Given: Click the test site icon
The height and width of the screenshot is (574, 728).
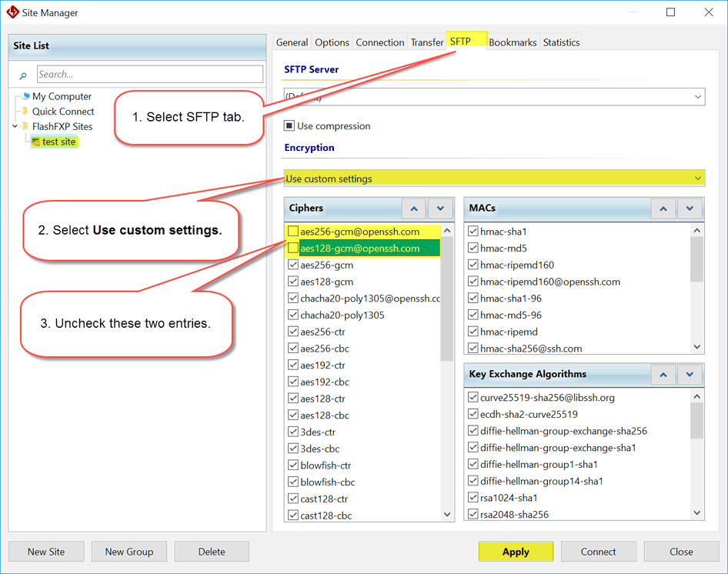Looking at the screenshot, I should click(x=35, y=142).
